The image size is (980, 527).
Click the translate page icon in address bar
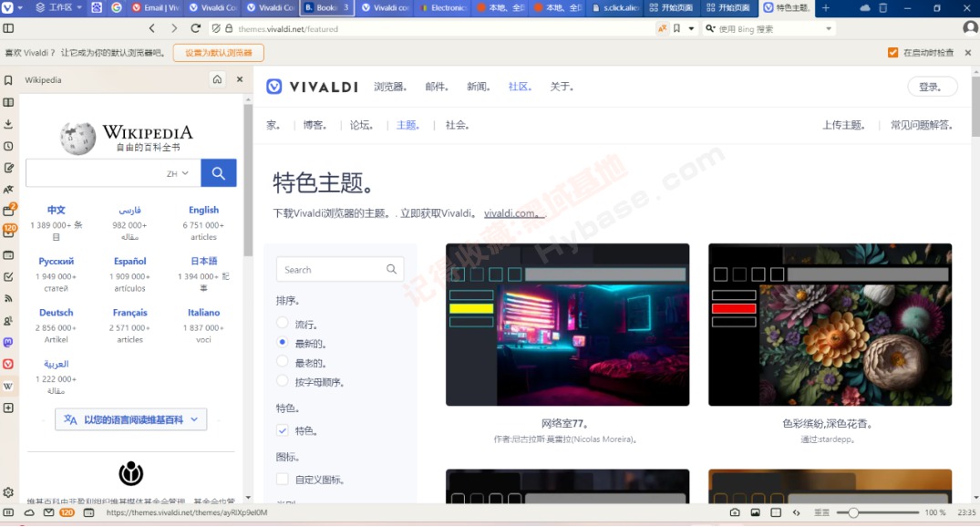tap(662, 28)
